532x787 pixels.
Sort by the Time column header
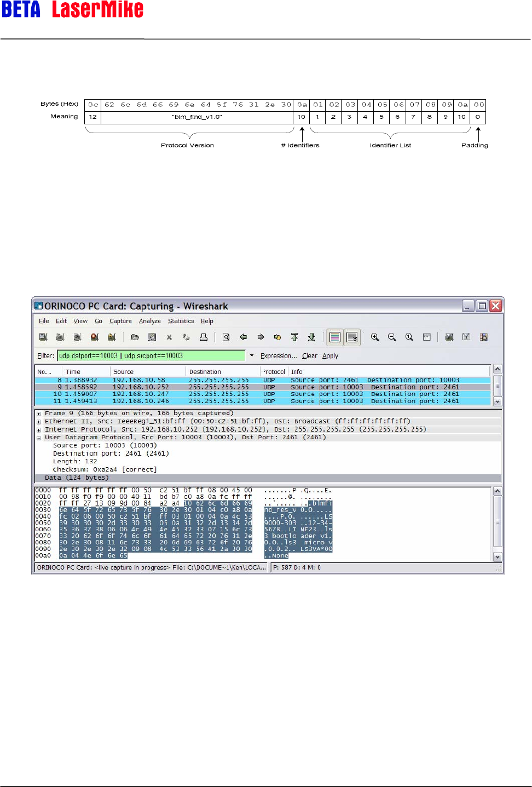(x=86, y=372)
